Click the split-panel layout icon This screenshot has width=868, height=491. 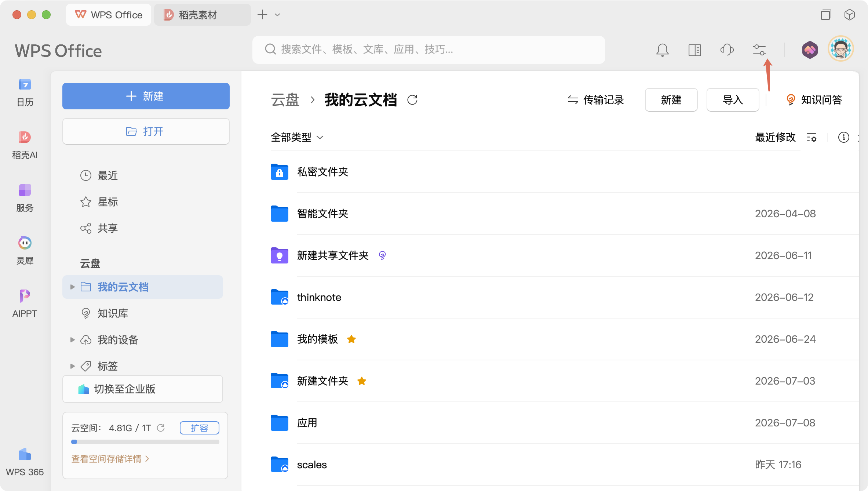[694, 50]
